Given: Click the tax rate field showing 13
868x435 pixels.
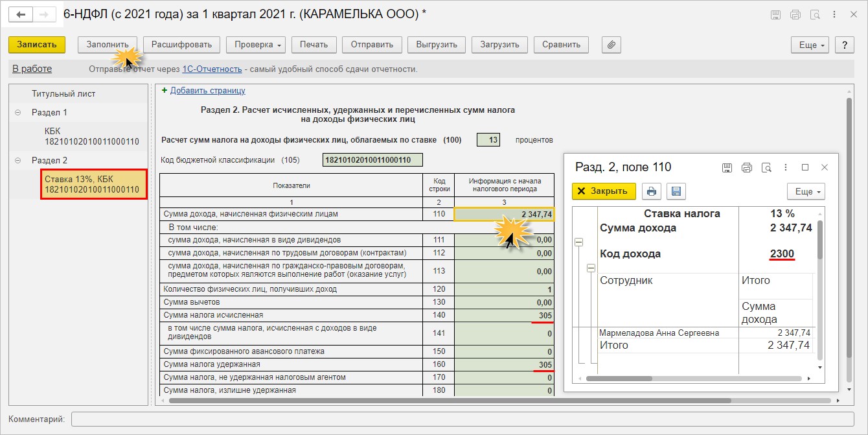Looking at the screenshot, I should tap(488, 140).
